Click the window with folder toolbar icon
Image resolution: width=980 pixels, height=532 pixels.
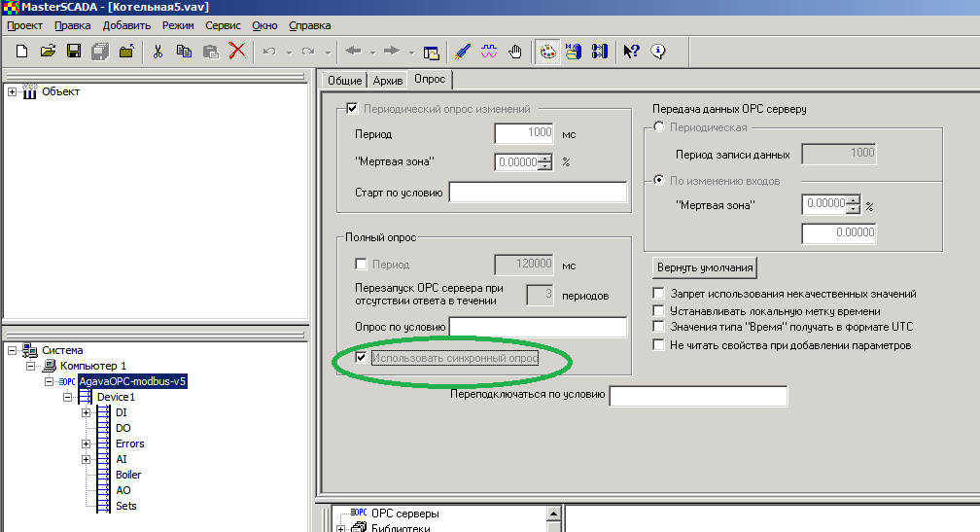(x=431, y=52)
